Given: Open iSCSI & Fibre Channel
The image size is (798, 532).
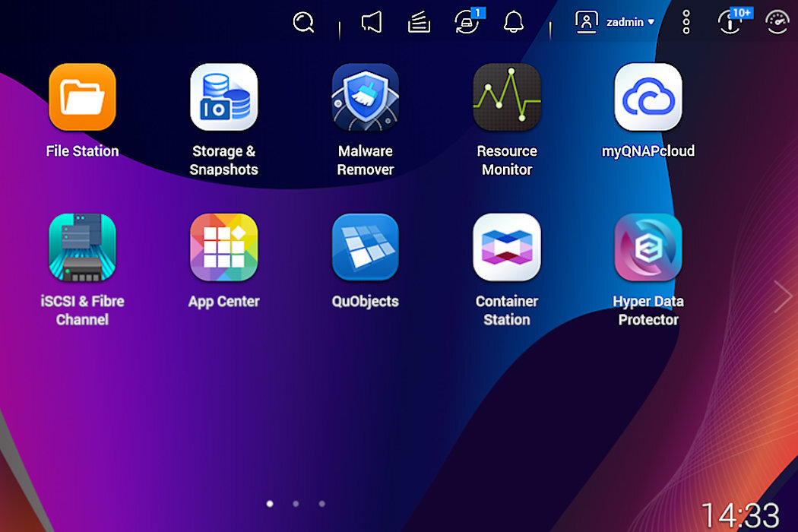Looking at the screenshot, I should point(82,247).
